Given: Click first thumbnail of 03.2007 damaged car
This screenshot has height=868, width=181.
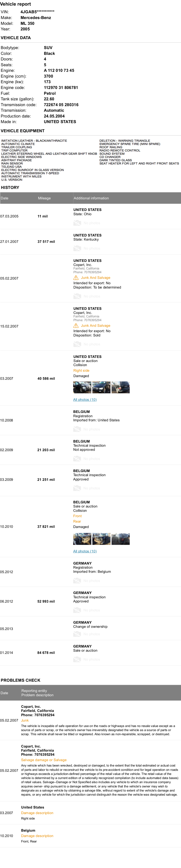Looking at the screenshot, I should click(82, 388).
